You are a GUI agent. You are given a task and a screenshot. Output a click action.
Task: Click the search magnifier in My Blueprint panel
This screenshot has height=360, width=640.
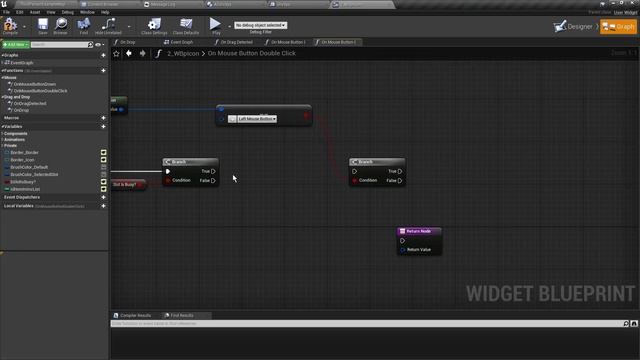(x=90, y=44)
